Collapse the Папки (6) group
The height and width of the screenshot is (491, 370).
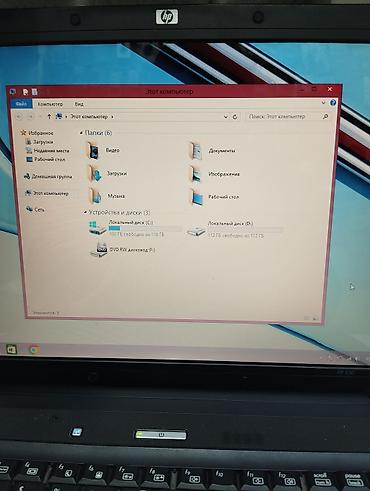[81, 133]
